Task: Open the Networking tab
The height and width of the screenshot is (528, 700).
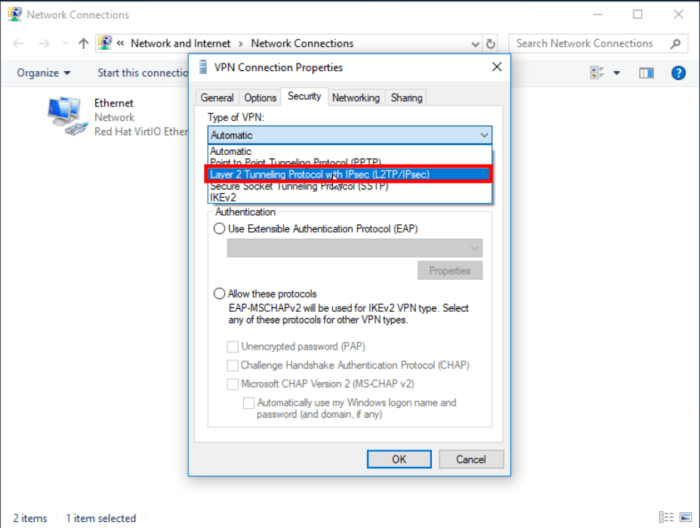Action: point(356,97)
